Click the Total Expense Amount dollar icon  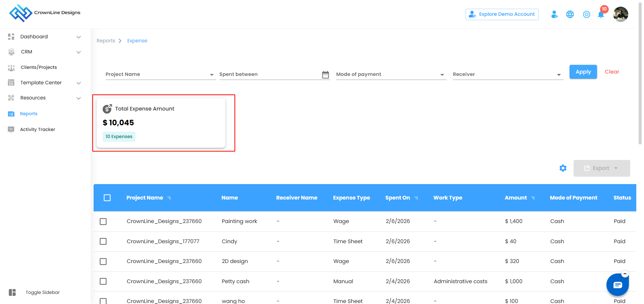click(x=107, y=108)
